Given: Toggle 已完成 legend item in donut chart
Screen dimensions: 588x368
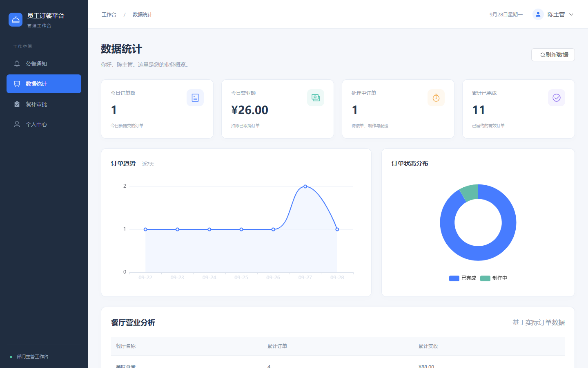Looking at the screenshot, I should (x=463, y=278).
